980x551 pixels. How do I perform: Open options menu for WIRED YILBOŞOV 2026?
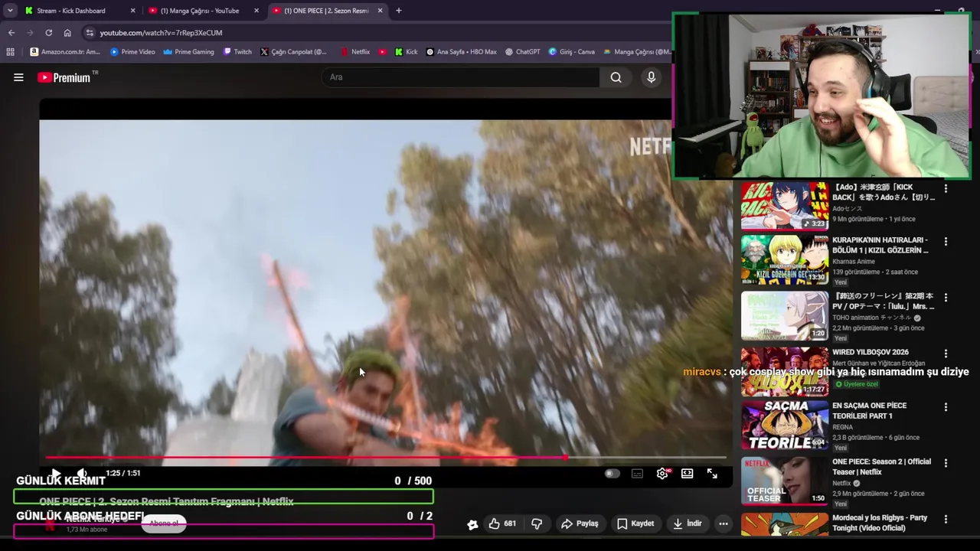pyautogui.click(x=946, y=354)
